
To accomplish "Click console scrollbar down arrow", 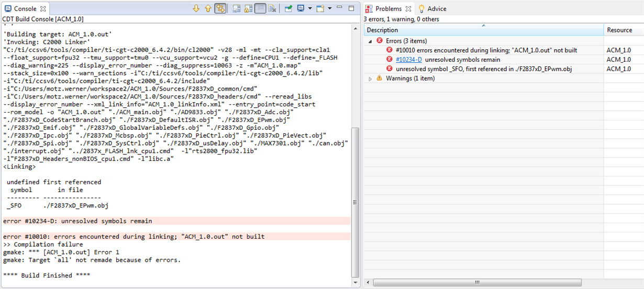I will pos(356,282).
